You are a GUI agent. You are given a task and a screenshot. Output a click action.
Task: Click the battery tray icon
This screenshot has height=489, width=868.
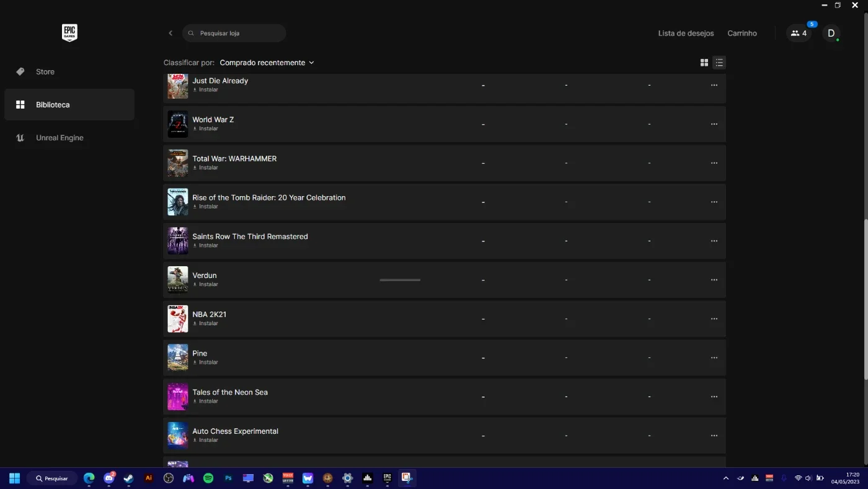click(820, 478)
